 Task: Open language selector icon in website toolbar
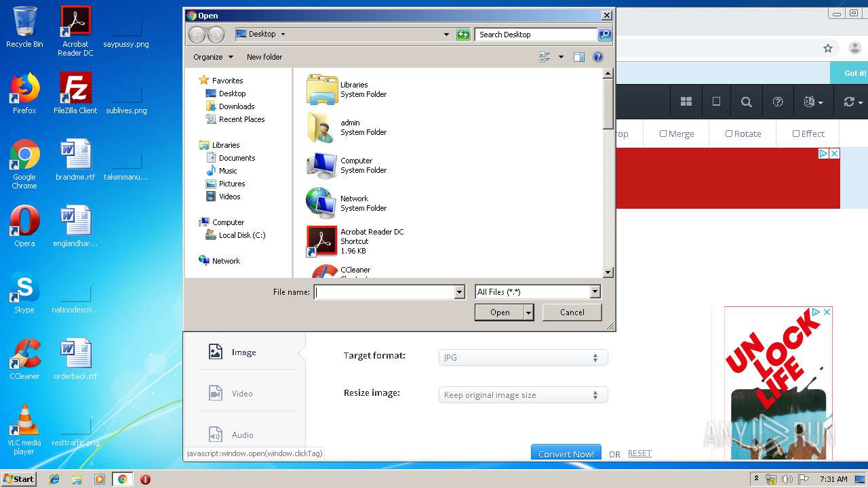point(812,102)
